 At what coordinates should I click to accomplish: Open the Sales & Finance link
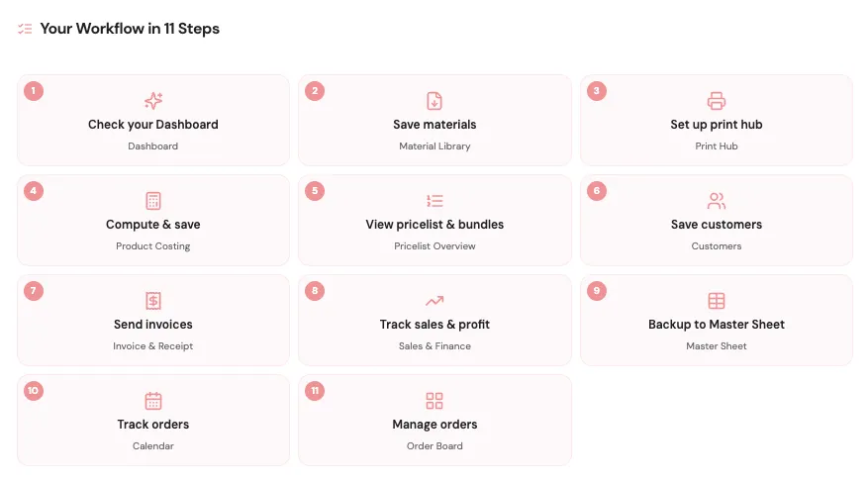tap(434, 346)
